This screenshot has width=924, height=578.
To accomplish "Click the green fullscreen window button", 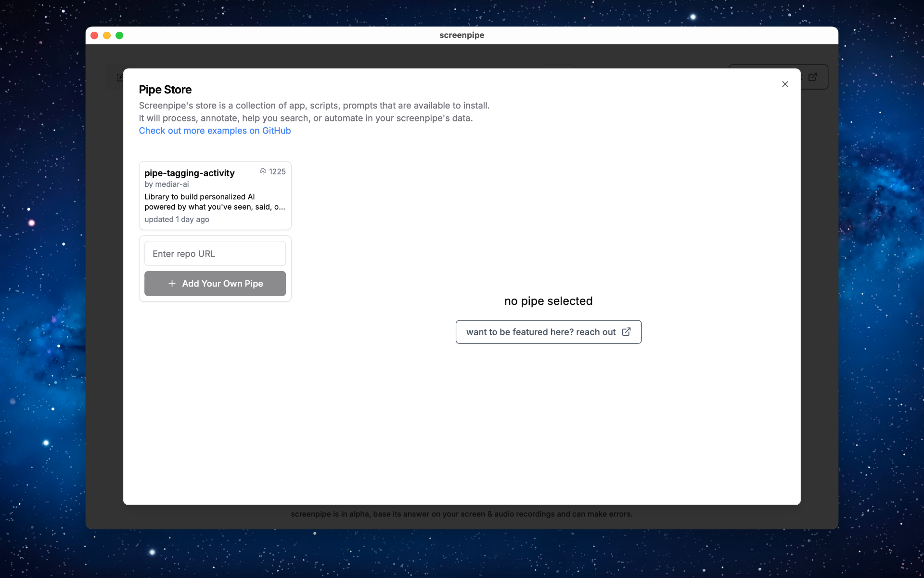I will click(119, 35).
